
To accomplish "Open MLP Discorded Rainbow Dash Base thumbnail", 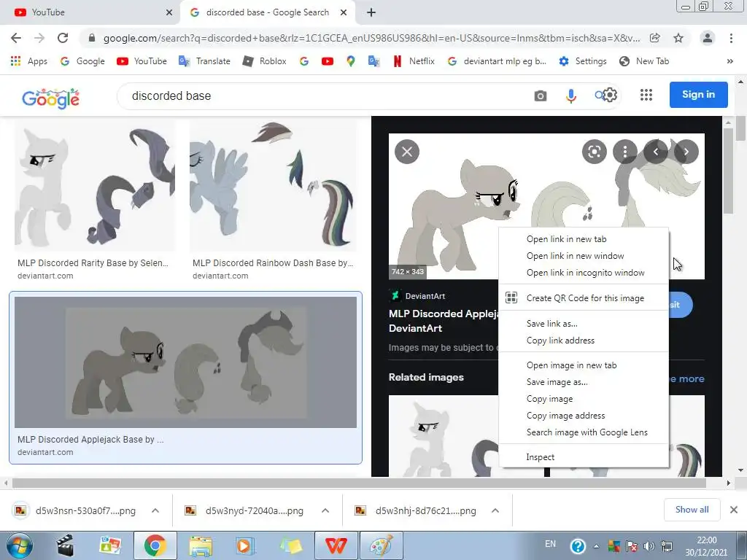I will pyautogui.click(x=273, y=186).
